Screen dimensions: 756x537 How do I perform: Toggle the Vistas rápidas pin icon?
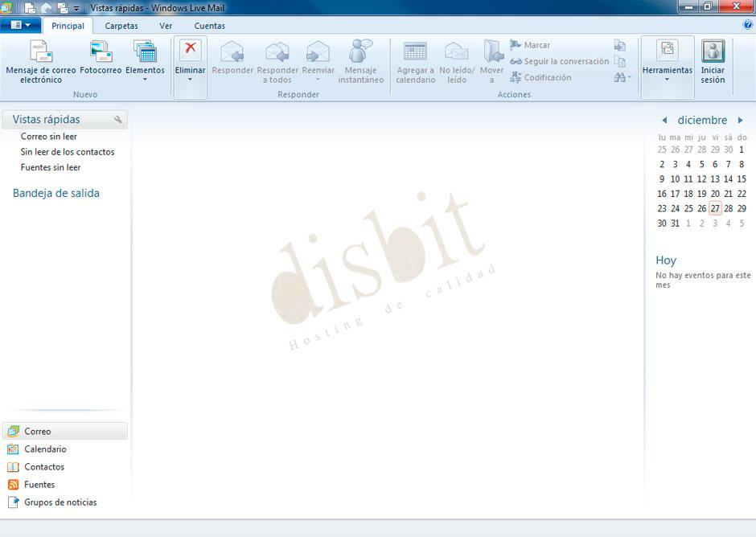(x=118, y=119)
